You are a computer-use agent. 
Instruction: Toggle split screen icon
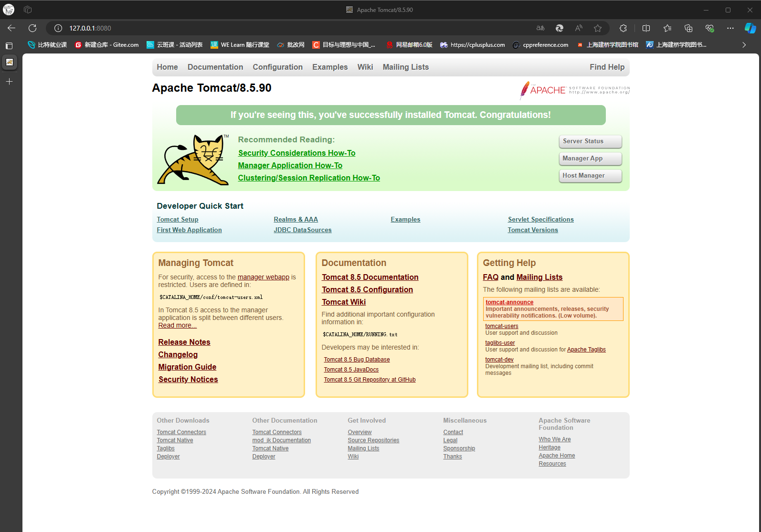(x=646, y=28)
